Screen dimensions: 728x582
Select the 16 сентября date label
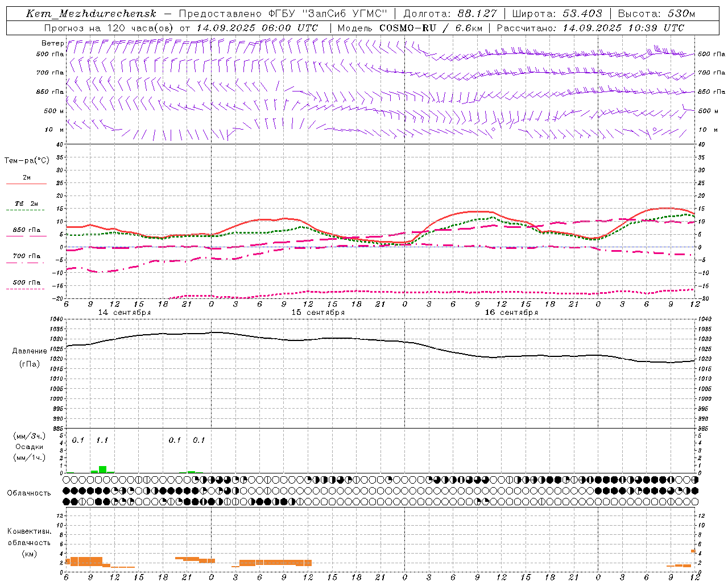coord(511,313)
